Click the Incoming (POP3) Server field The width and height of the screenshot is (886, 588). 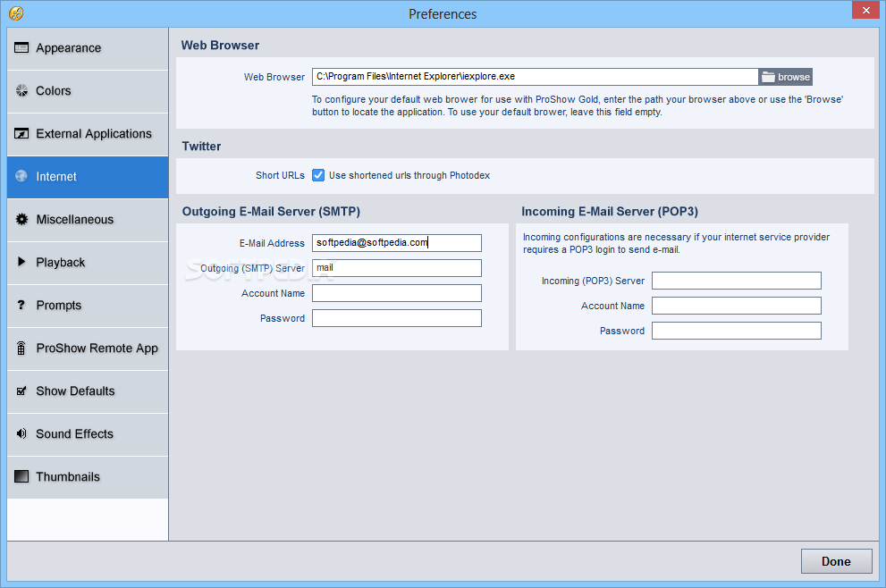point(737,281)
